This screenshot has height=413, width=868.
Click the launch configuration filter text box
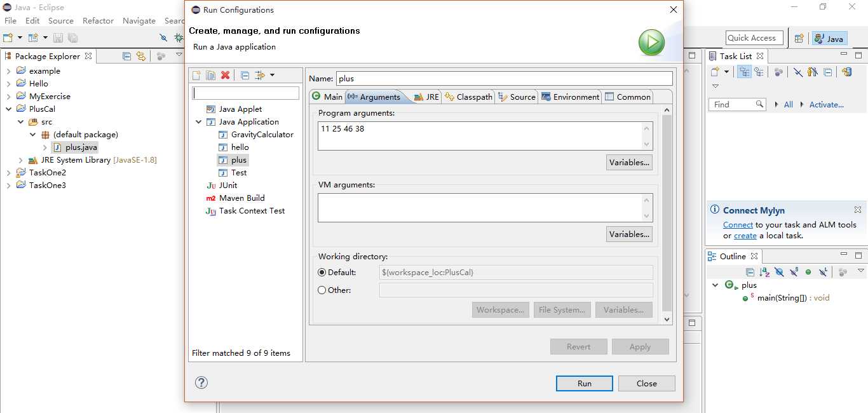(x=246, y=93)
